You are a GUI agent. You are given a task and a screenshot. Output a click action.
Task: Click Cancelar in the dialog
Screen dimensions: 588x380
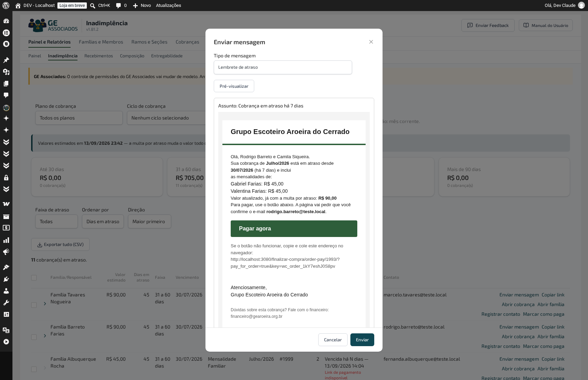point(333,340)
